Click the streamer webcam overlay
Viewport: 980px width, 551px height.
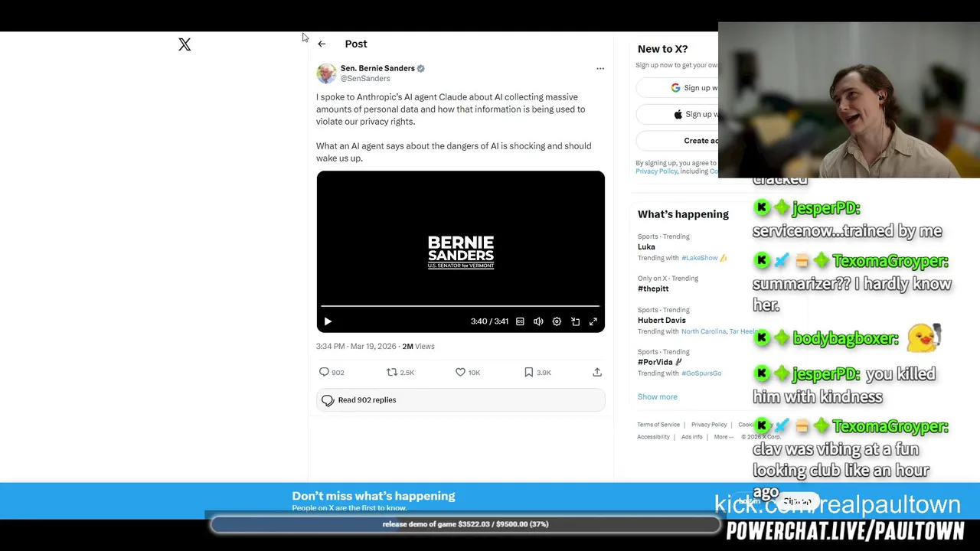[849, 100]
